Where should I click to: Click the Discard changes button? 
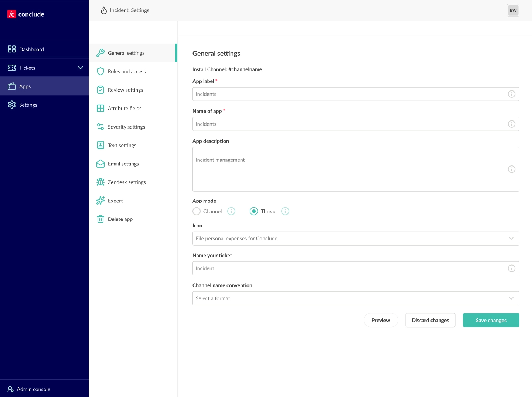click(430, 320)
